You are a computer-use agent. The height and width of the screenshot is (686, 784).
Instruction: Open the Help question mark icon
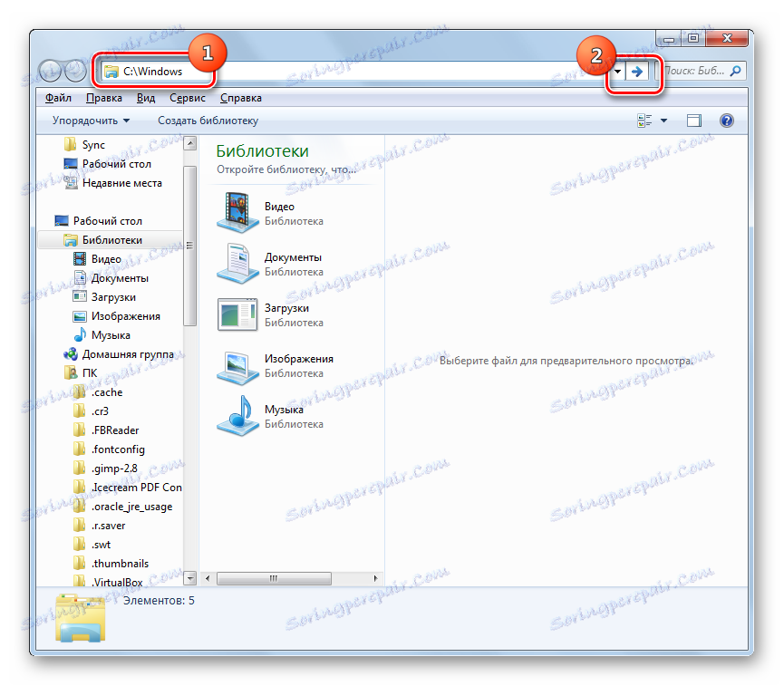(727, 121)
